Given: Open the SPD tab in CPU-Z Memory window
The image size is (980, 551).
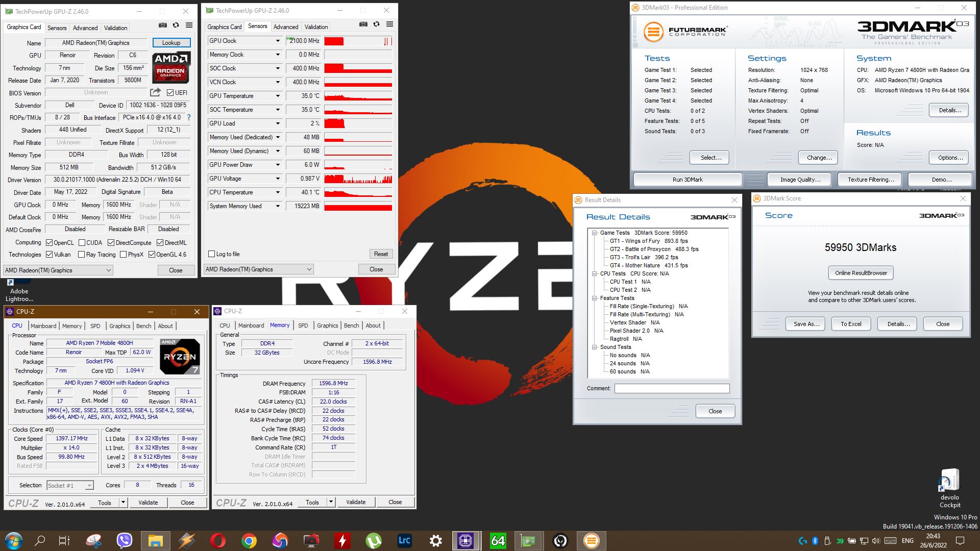Looking at the screenshot, I should coord(303,325).
